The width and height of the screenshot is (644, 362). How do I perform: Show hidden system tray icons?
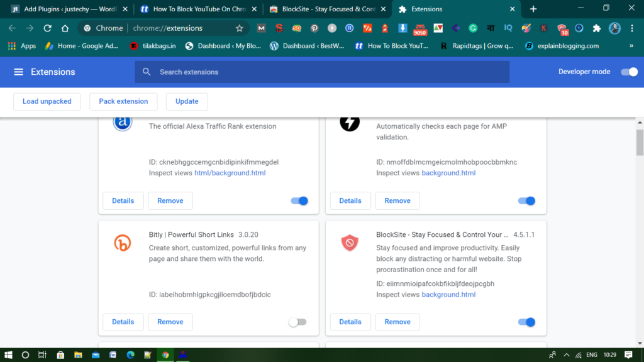pyautogui.click(x=567, y=355)
